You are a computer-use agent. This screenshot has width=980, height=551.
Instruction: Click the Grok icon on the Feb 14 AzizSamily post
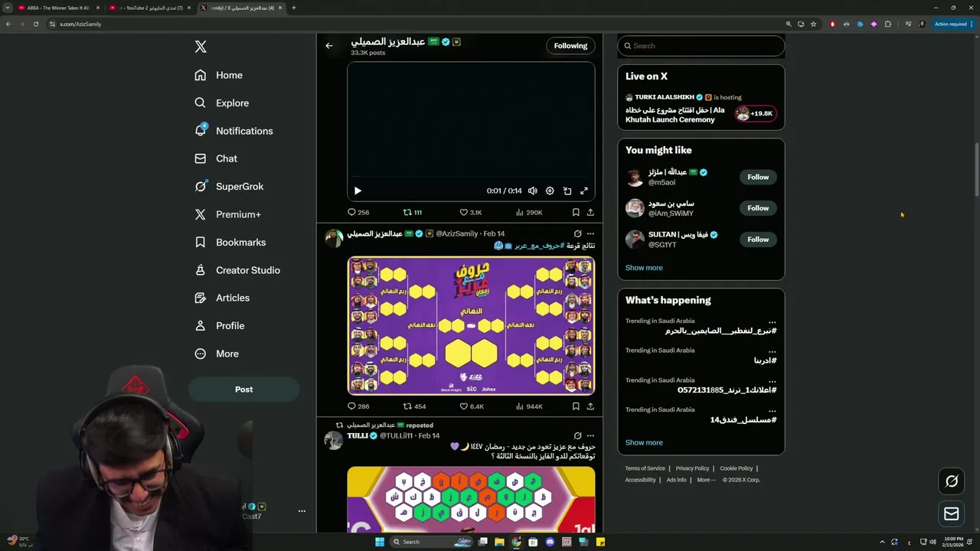(577, 233)
